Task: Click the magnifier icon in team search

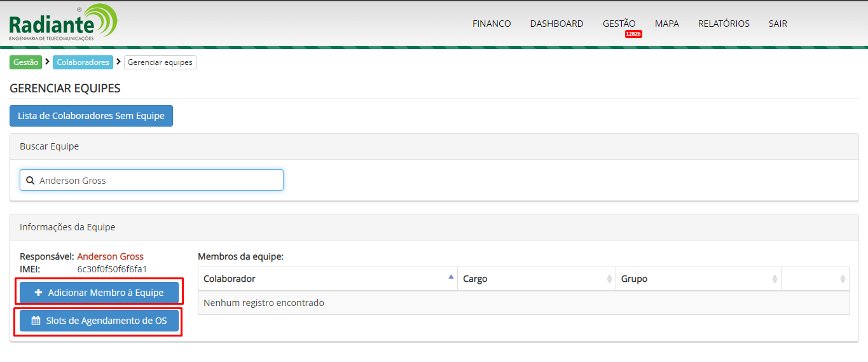Action: click(x=30, y=181)
